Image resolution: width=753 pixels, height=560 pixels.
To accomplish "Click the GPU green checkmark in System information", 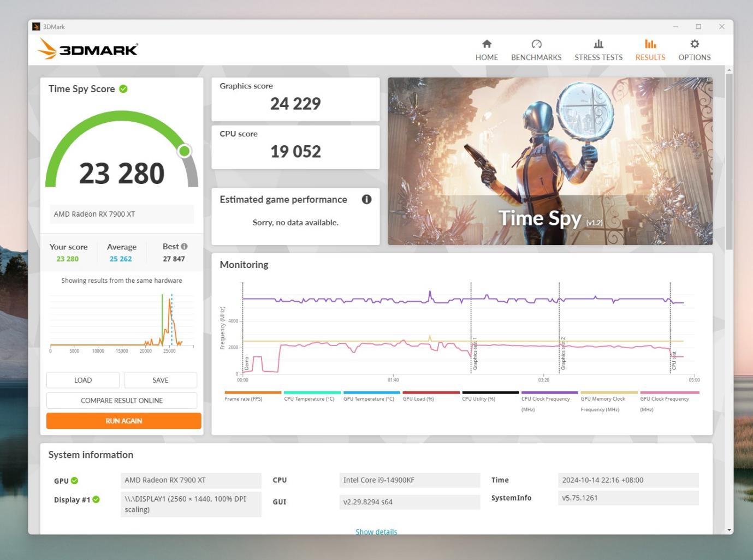I will (x=75, y=481).
